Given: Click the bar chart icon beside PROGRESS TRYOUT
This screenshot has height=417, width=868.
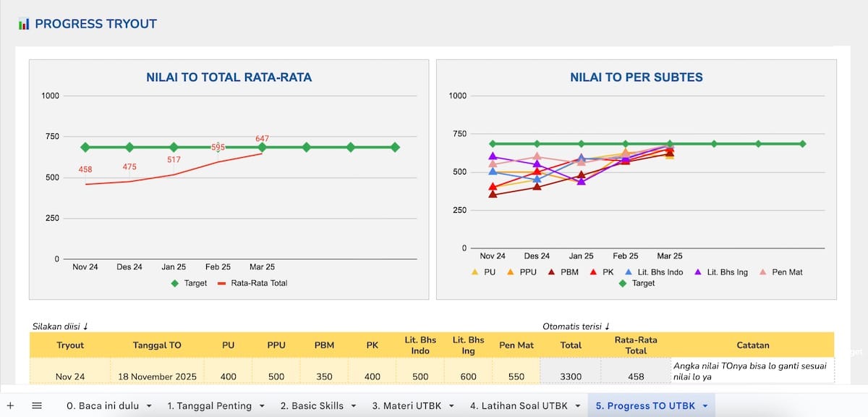Looking at the screenshot, I should click(x=24, y=24).
